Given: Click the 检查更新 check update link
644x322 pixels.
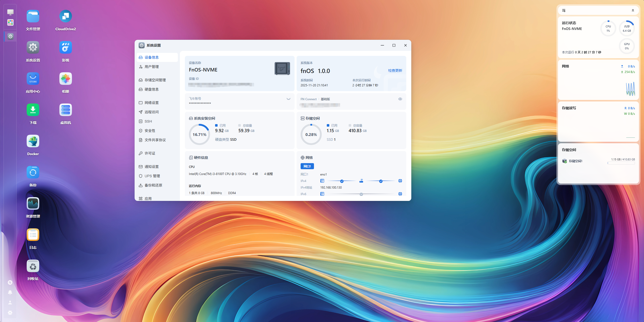Looking at the screenshot, I should click(395, 70).
